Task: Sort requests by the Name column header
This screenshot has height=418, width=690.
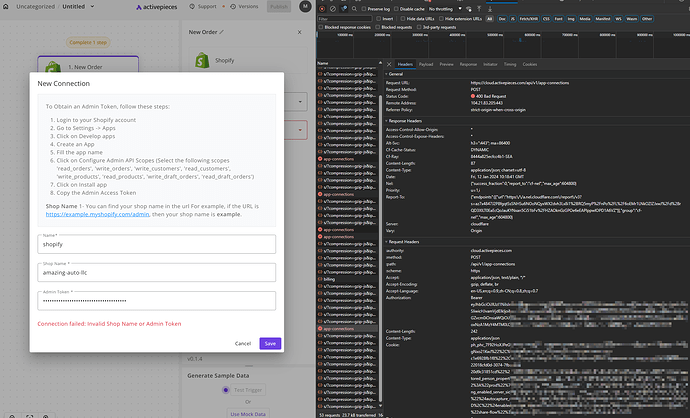Action: point(323,63)
